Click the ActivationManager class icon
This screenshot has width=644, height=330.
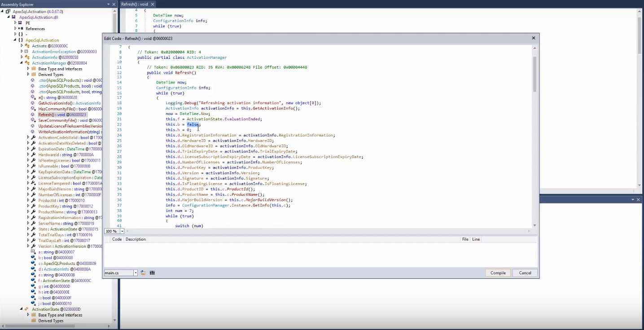click(27, 63)
